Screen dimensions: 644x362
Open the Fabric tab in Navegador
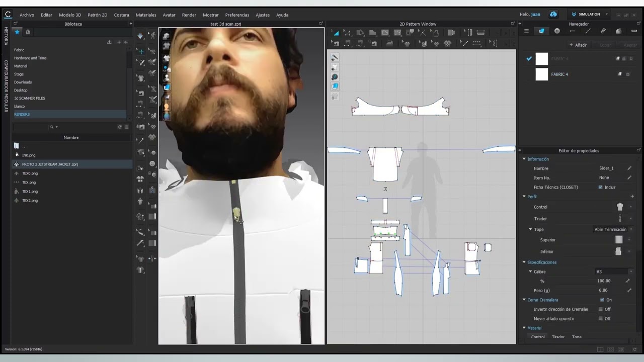pyautogui.click(x=541, y=31)
